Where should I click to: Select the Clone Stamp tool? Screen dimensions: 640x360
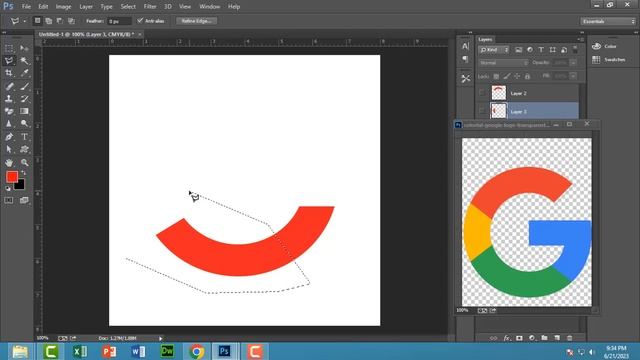tap(9, 98)
